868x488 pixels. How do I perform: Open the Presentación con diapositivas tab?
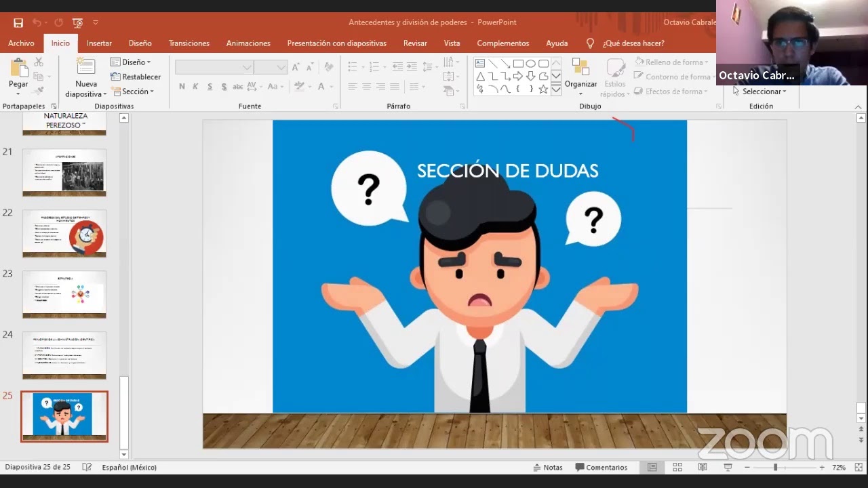point(336,43)
